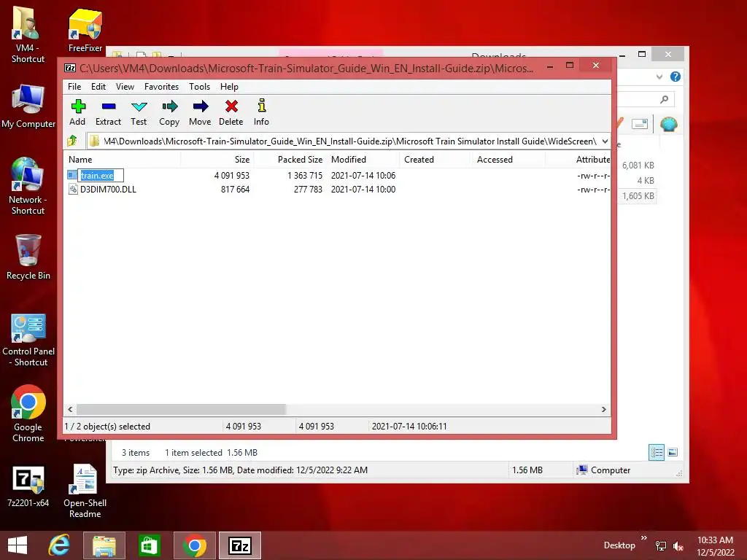Sort by the Packed Size column
Screen dimensions: 747x560
[x=290, y=160]
